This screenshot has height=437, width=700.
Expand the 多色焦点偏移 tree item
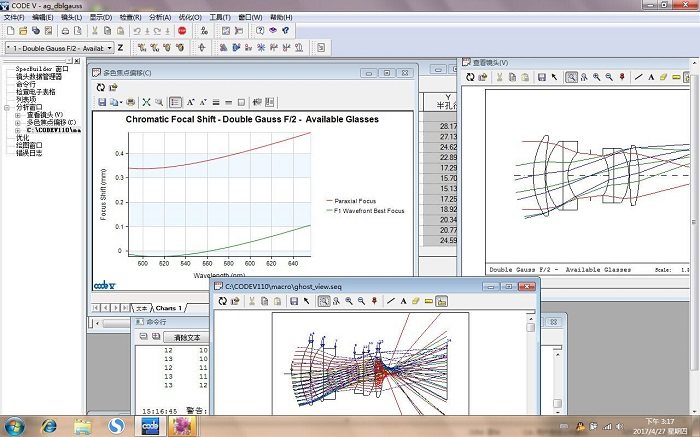pyautogui.click(x=18, y=122)
